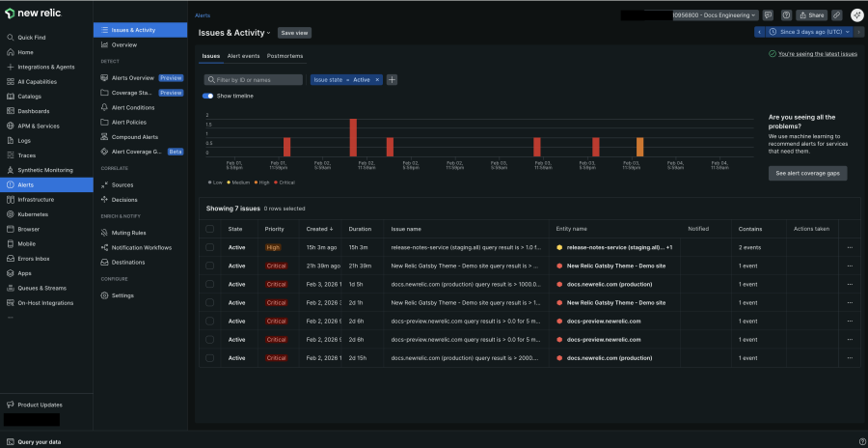Open Since 3 days ago time picker
The height and width of the screenshot is (448, 868).
coord(811,32)
